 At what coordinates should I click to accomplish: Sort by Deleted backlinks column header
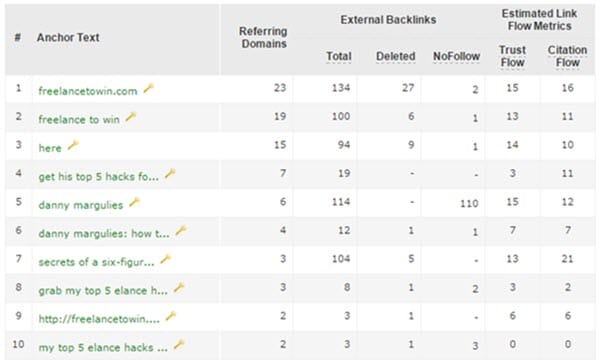[395, 56]
